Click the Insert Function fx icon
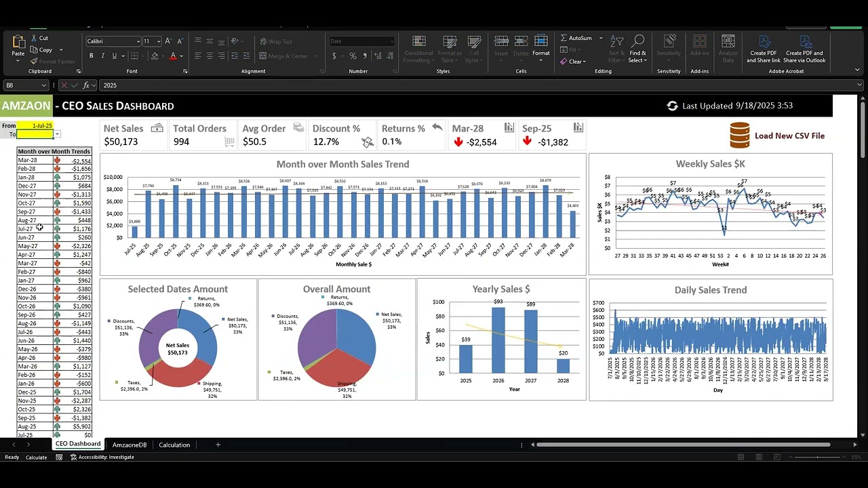 [86, 85]
